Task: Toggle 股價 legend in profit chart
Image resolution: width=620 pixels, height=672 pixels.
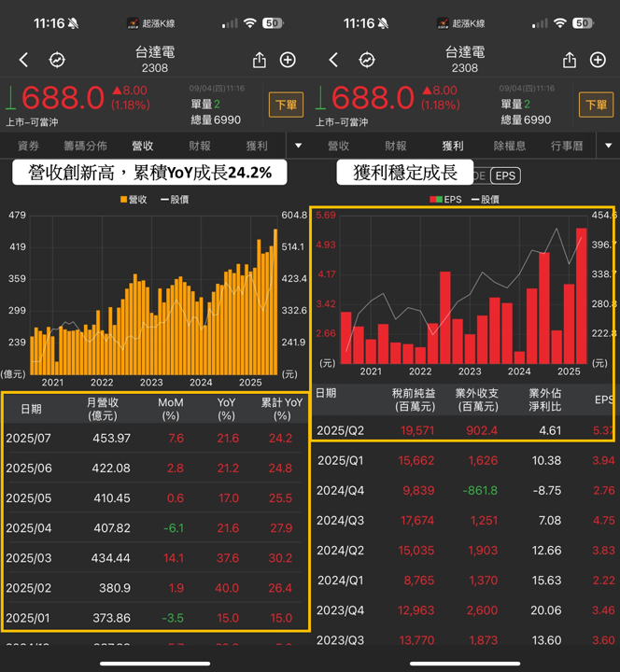Action: click(x=485, y=200)
